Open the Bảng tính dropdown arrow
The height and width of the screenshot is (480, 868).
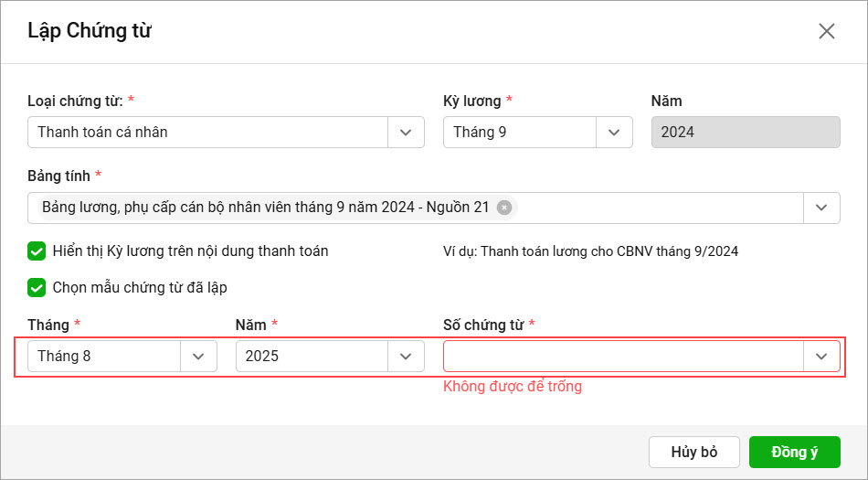click(x=821, y=208)
